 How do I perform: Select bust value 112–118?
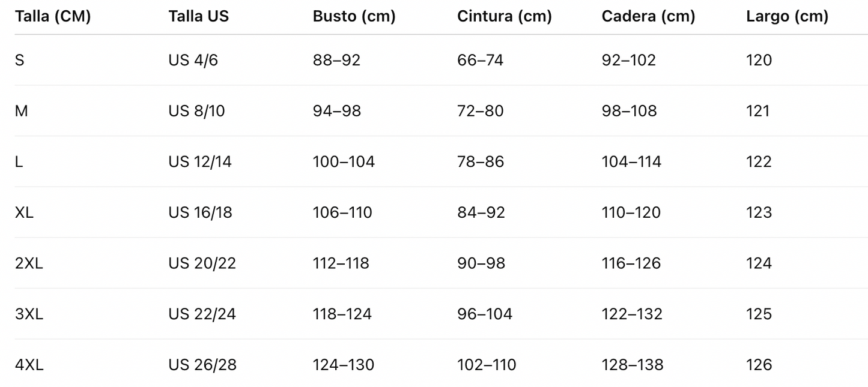(341, 263)
